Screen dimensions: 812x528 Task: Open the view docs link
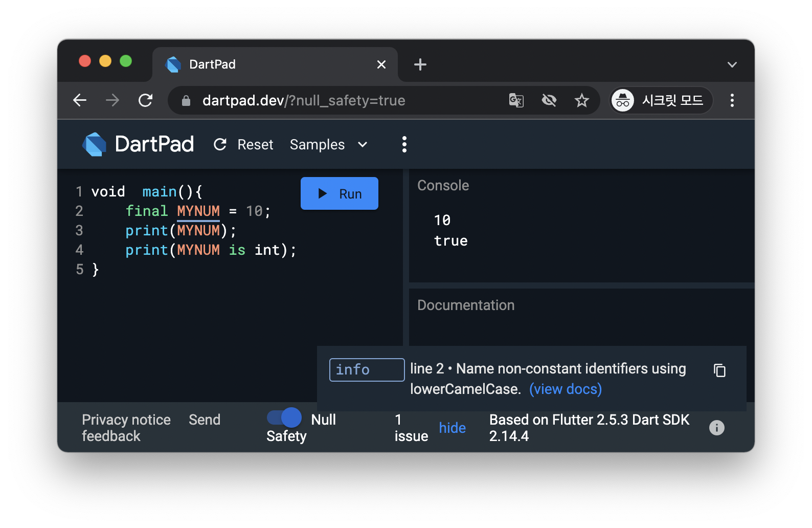pyautogui.click(x=566, y=389)
